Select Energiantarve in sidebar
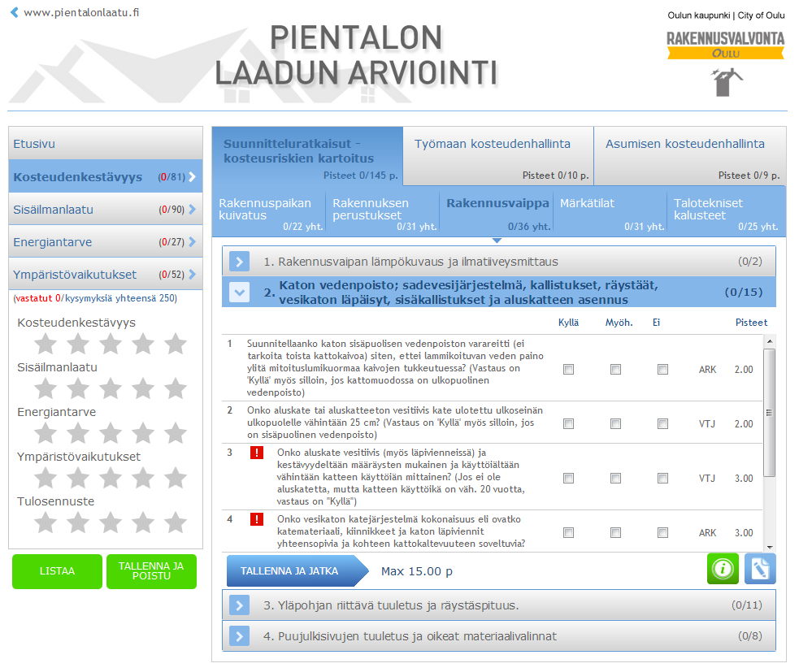812x672 pixels. pyautogui.click(x=106, y=242)
